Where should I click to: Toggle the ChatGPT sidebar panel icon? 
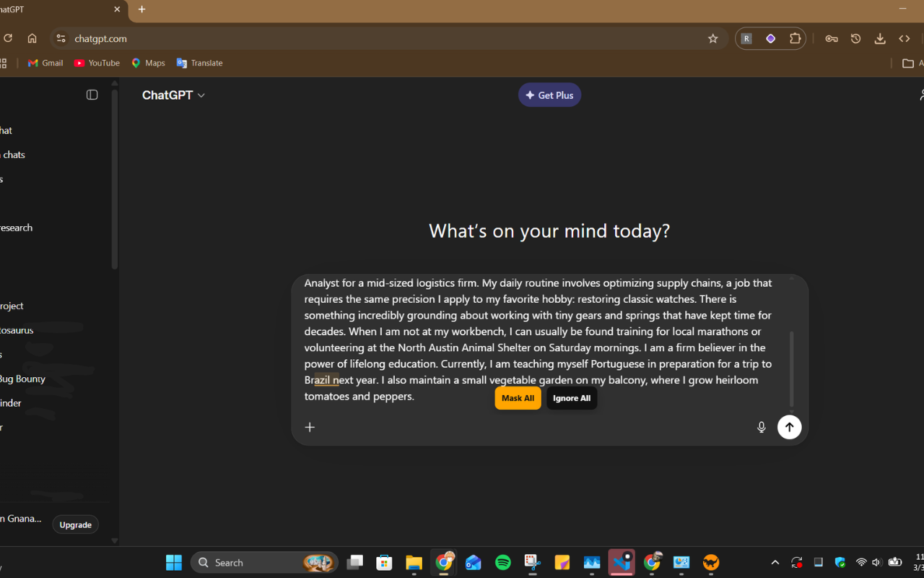(92, 95)
